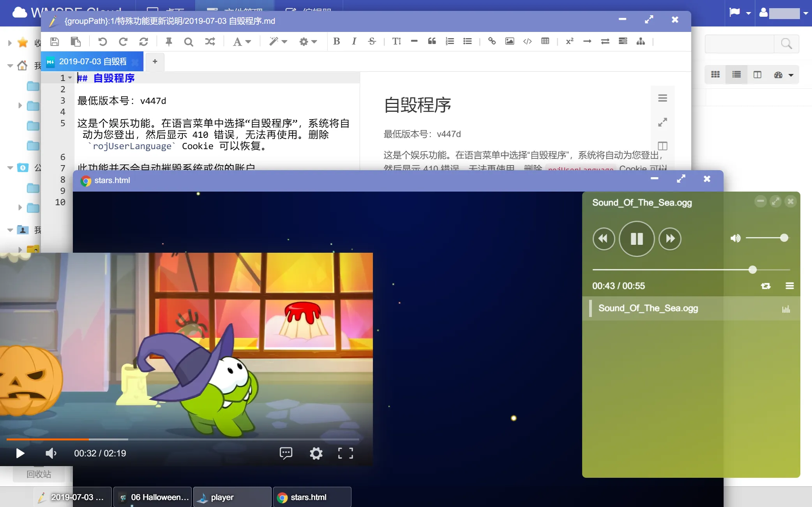This screenshot has width=812, height=507.
Task: Click the pin icon in the editor toolbar
Action: (169, 42)
